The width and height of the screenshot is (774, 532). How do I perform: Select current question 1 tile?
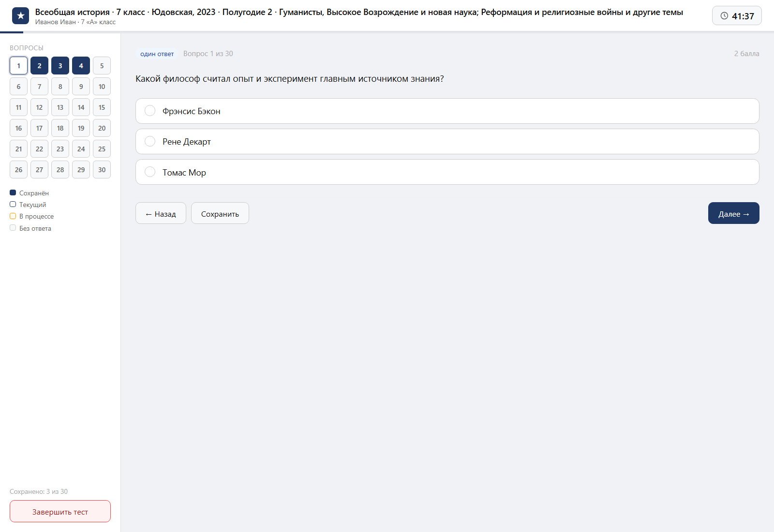[x=18, y=66]
